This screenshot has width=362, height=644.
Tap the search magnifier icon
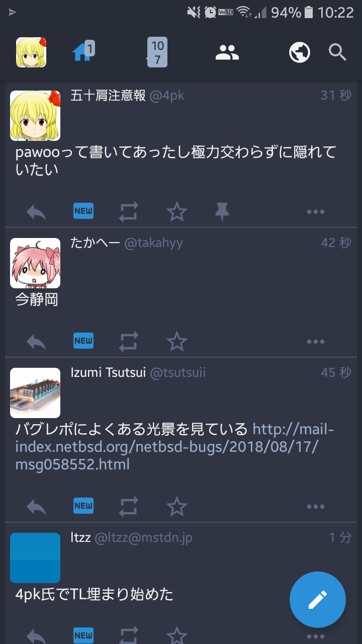pyautogui.click(x=338, y=52)
